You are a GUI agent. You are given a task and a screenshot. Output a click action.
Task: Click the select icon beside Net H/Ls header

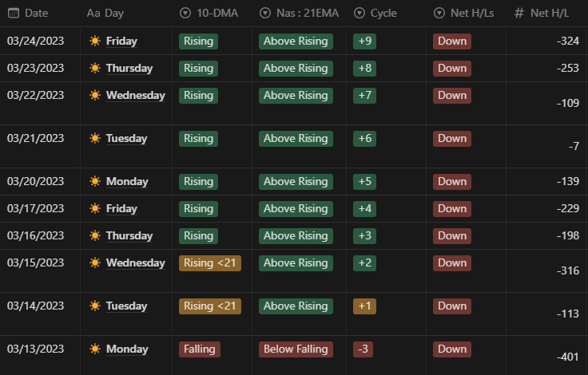point(439,13)
